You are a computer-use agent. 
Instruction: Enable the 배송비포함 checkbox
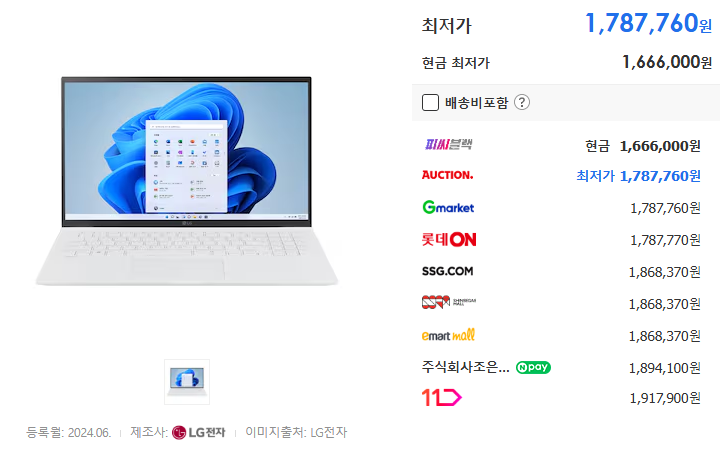tap(430, 102)
